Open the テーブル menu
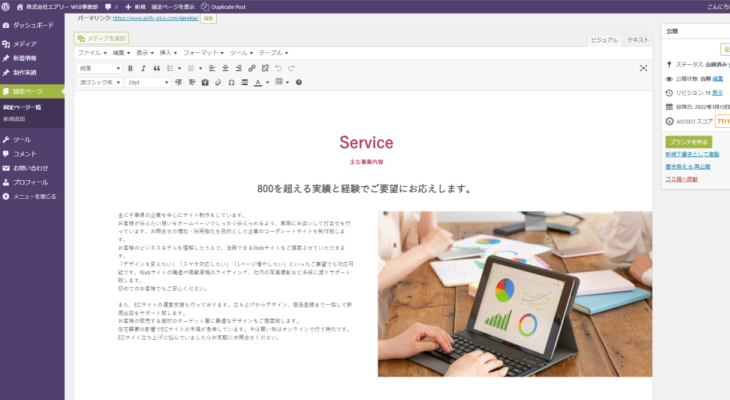730x400 pixels. pyautogui.click(x=274, y=53)
